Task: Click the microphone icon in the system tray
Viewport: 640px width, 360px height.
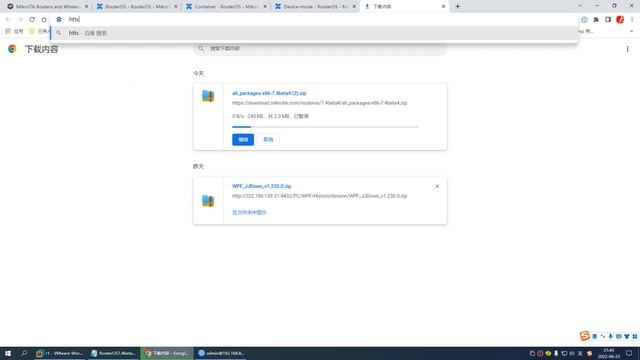Action: (x=556, y=353)
